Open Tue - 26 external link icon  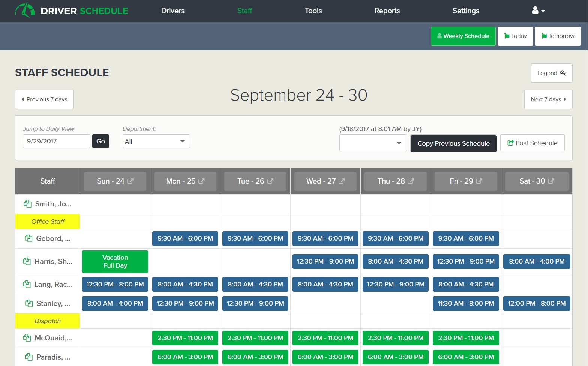click(x=270, y=181)
